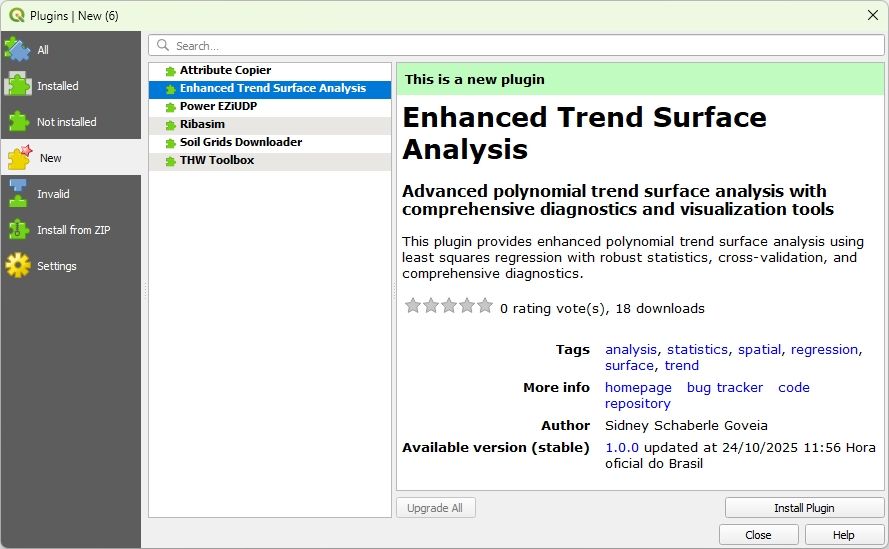Open the bug tracker link
The height and width of the screenshot is (549, 889).
725,387
